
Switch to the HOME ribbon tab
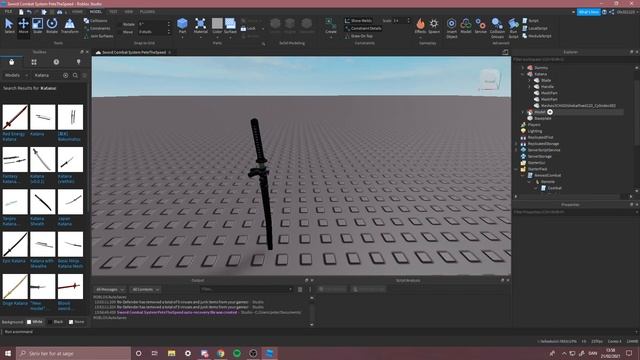[77, 12]
